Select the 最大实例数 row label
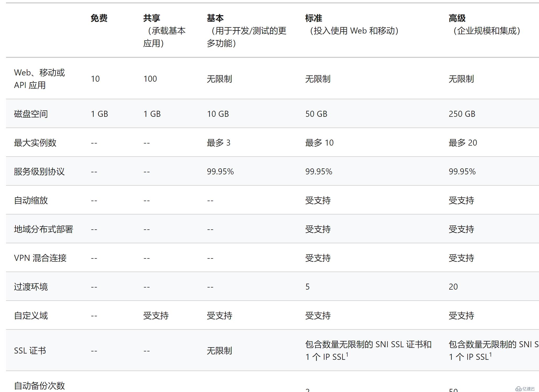 pos(35,143)
